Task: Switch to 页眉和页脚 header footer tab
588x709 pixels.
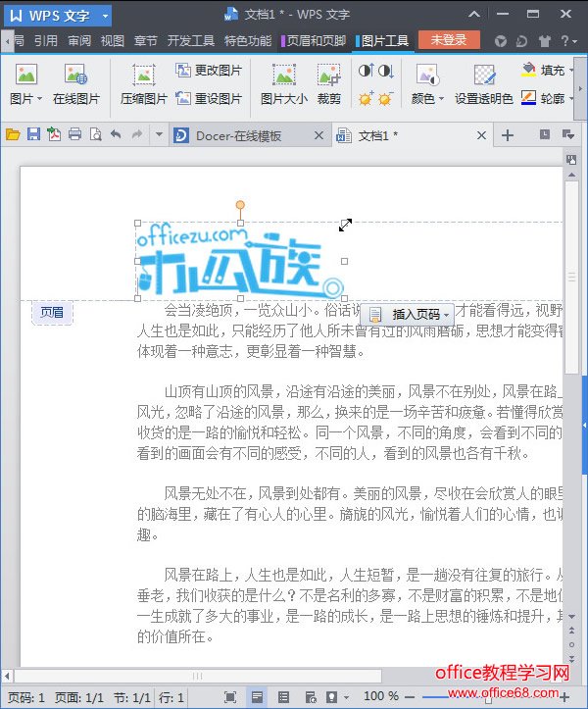Action: pos(314,40)
